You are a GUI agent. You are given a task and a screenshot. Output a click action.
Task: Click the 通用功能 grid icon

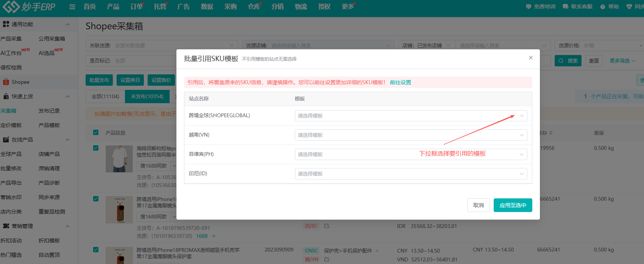6,24
